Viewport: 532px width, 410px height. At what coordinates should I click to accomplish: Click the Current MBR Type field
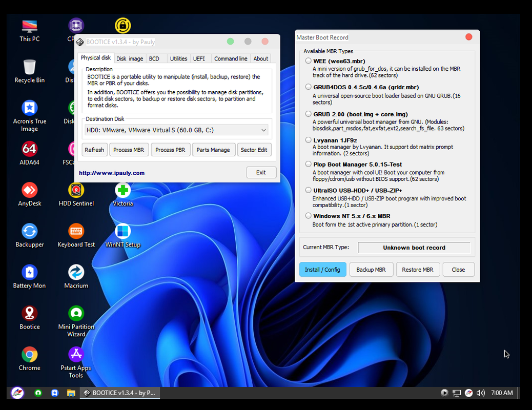[414, 248]
